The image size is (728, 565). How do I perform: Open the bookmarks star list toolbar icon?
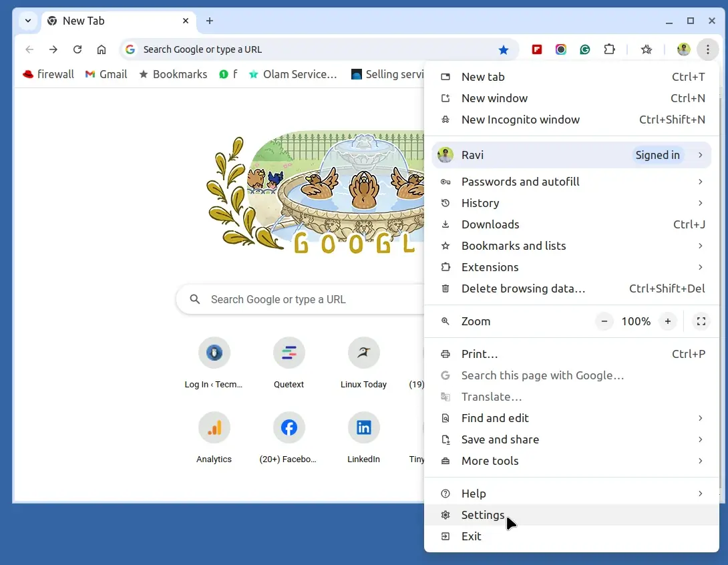pyautogui.click(x=647, y=49)
